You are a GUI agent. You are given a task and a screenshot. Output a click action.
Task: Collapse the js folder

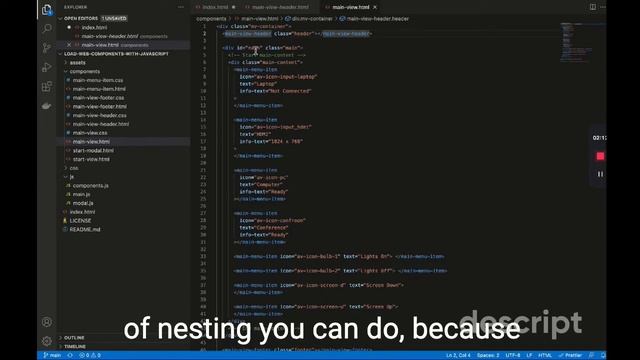(71, 177)
